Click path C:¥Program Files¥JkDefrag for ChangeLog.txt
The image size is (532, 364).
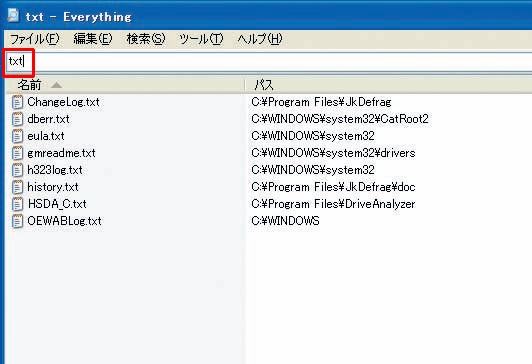(321, 102)
